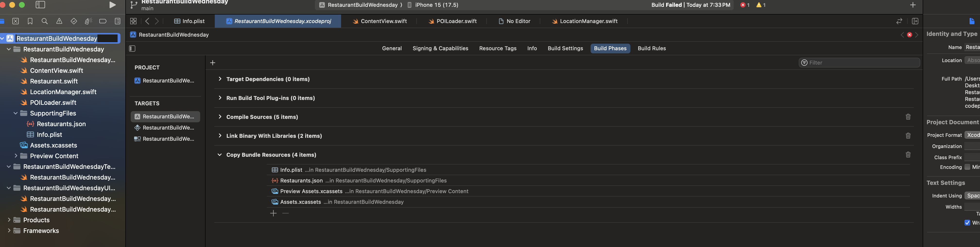This screenshot has width=980, height=247.
Task: Expand Target Dependencies section
Action: point(220,79)
